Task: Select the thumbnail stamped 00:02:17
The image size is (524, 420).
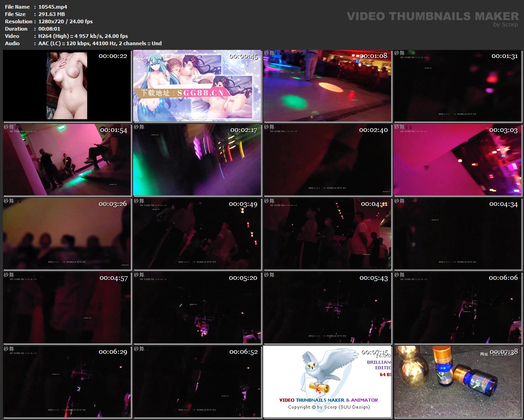Action: [x=197, y=160]
